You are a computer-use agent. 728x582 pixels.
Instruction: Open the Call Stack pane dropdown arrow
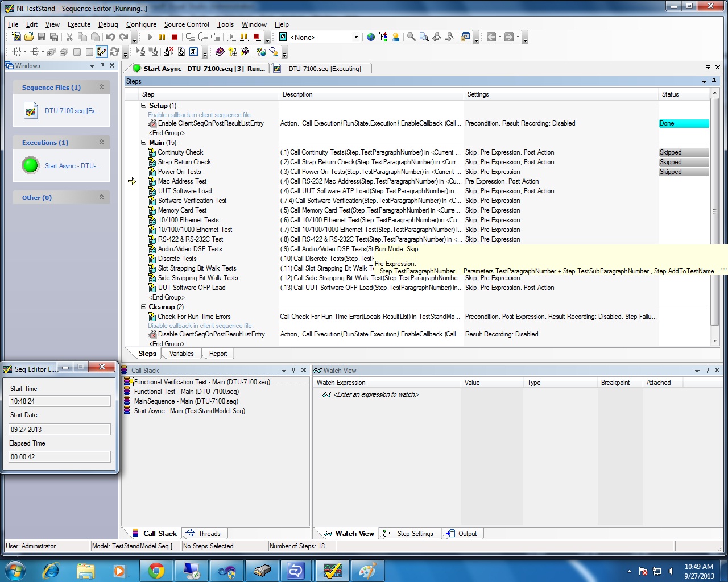coord(284,371)
